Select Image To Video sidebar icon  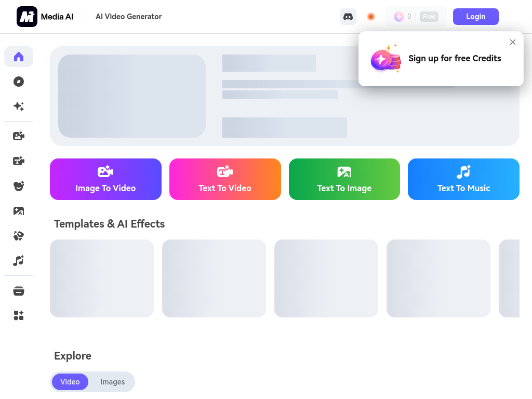(19, 136)
